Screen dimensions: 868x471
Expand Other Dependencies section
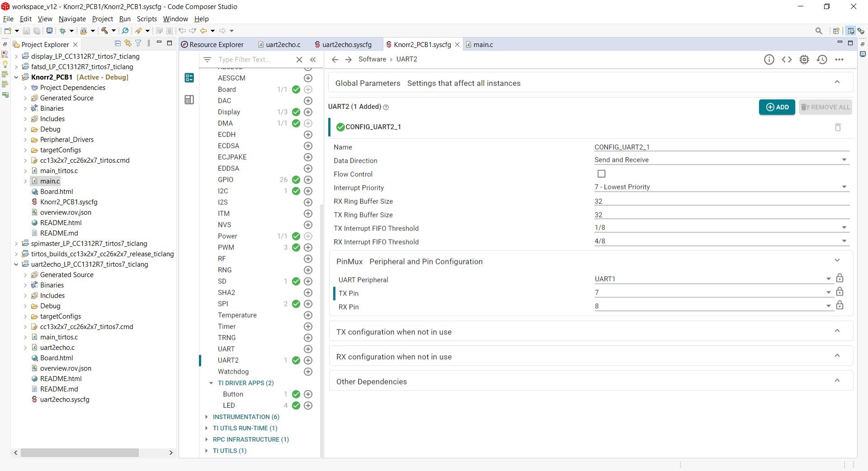(837, 381)
